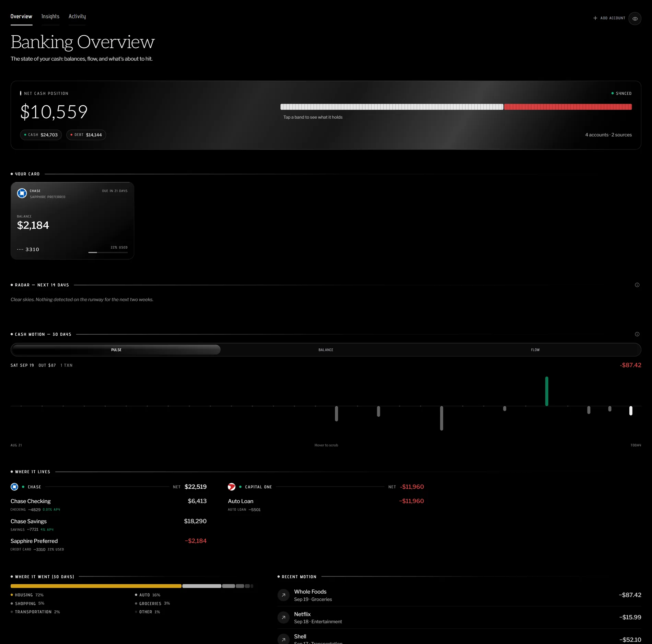The image size is (652, 644).
Task: Click the Chase logo under Where It Lives
Action: pyautogui.click(x=14, y=487)
